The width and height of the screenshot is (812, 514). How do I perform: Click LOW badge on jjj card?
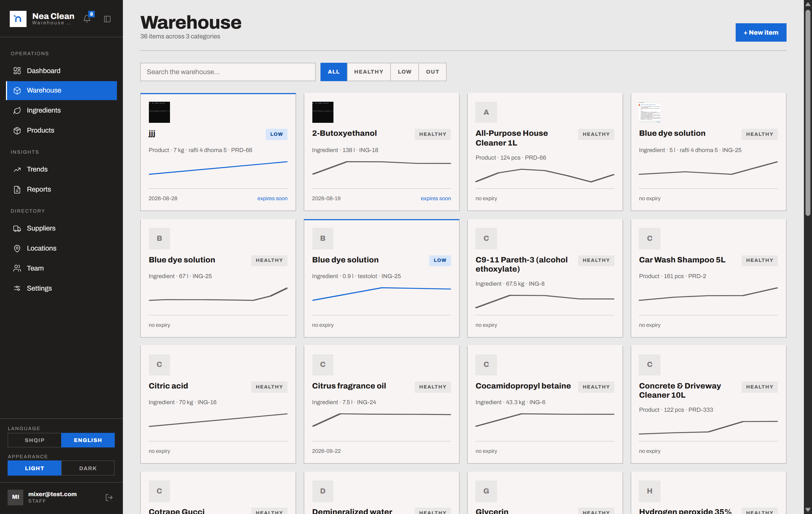pyautogui.click(x=276, y=134)
